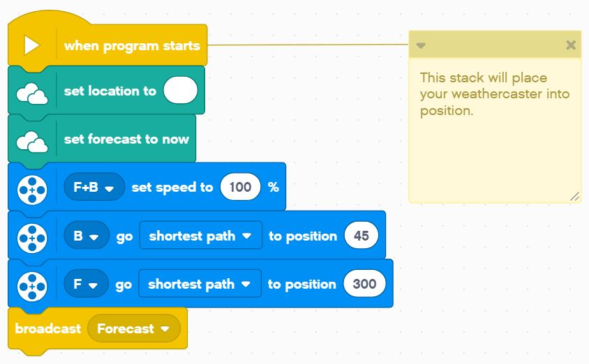
Task: Close the yellow comment note
Action: point(571,45)
